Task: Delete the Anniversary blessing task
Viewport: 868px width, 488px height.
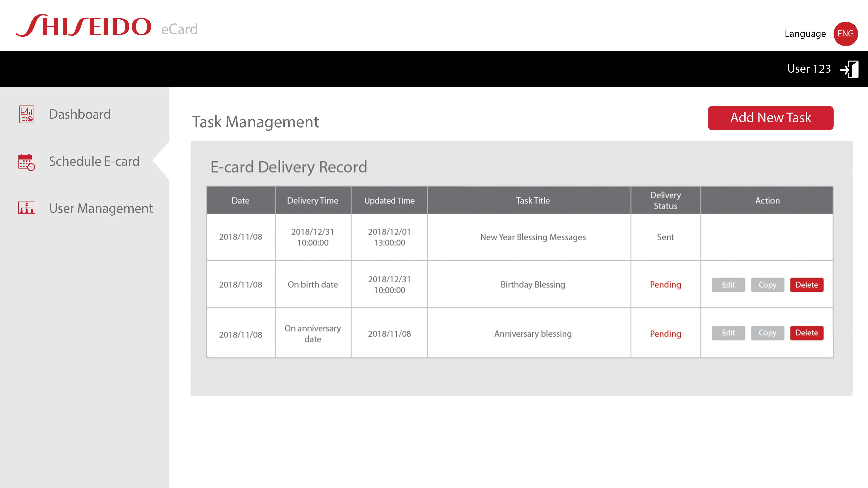Action: click(807, 333)
